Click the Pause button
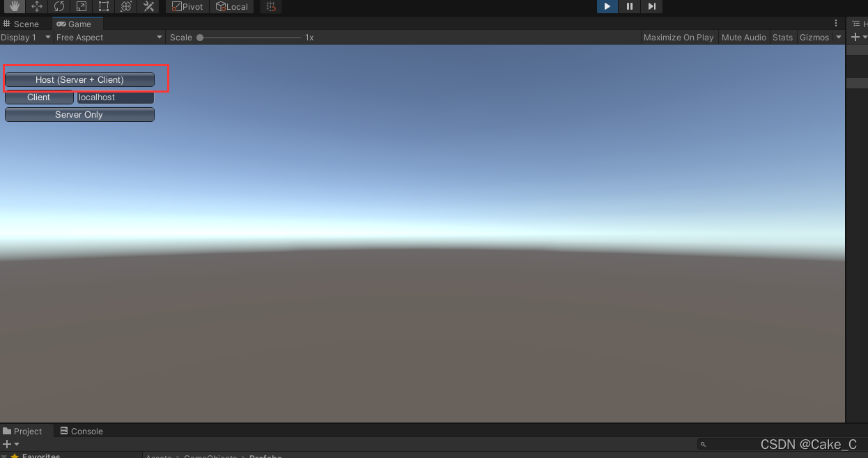The image size is (868, 458). [630, 6]
